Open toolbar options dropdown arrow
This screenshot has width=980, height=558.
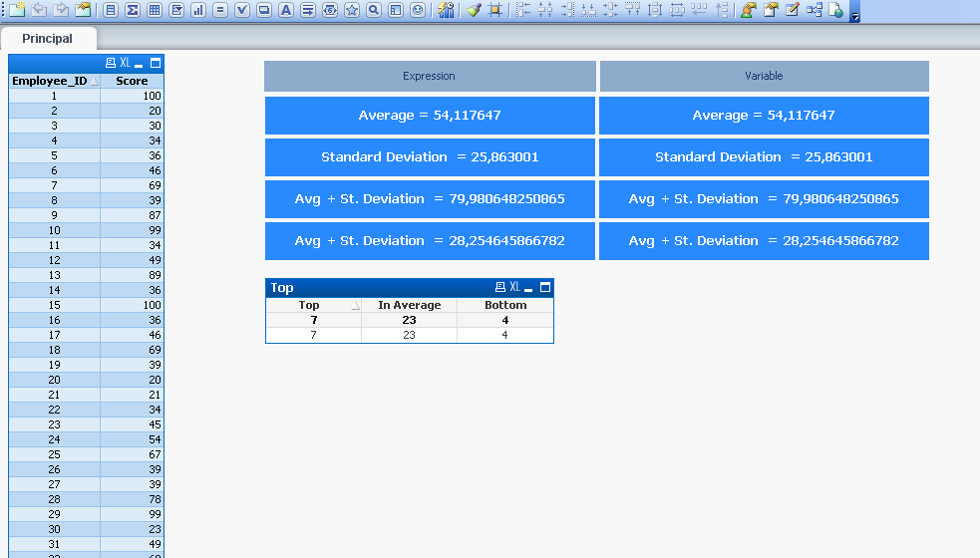(x=855, y=17)
